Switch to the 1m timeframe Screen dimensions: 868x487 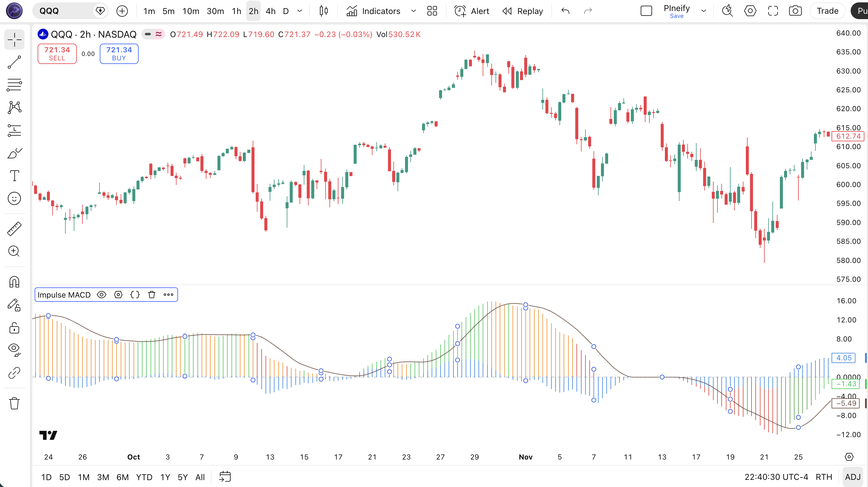[x=149, y=11]
